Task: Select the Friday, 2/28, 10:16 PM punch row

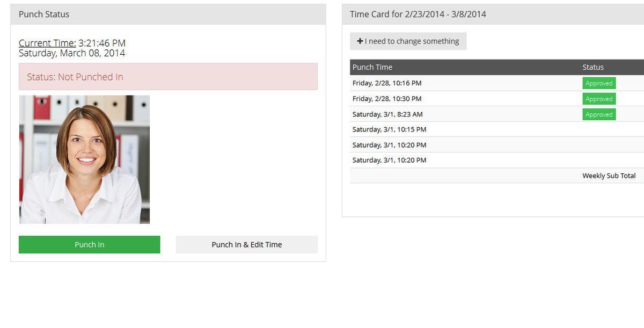Action: pos(387,83)
